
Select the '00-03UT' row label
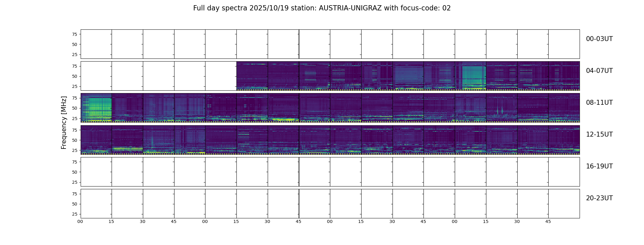click(599, 39)
